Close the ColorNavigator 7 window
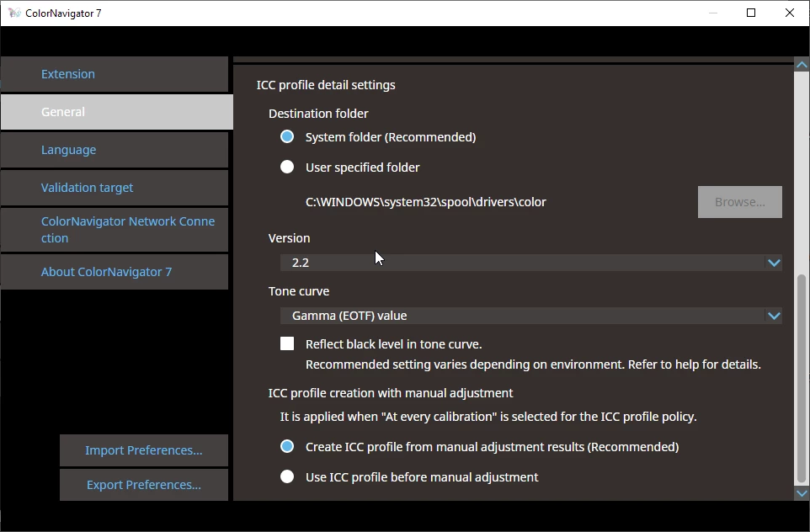 click(790, 13)
